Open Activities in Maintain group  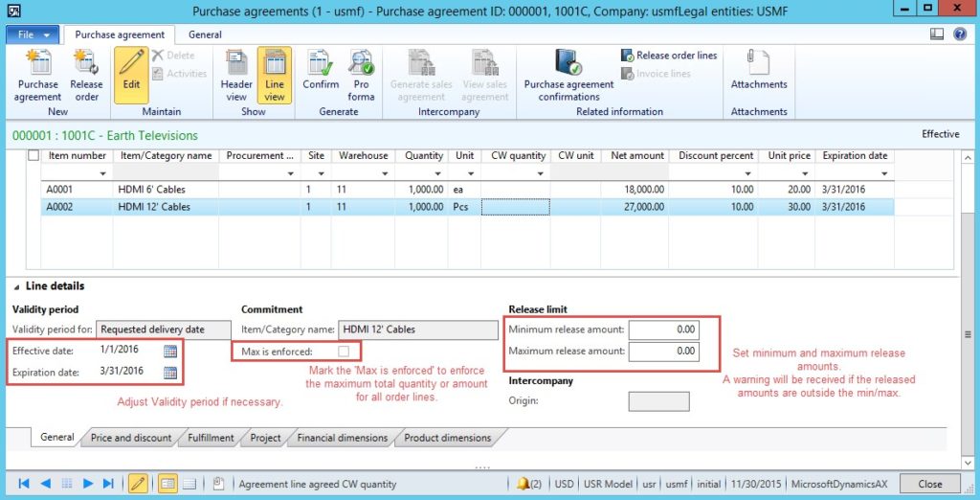tap(179, 74)
